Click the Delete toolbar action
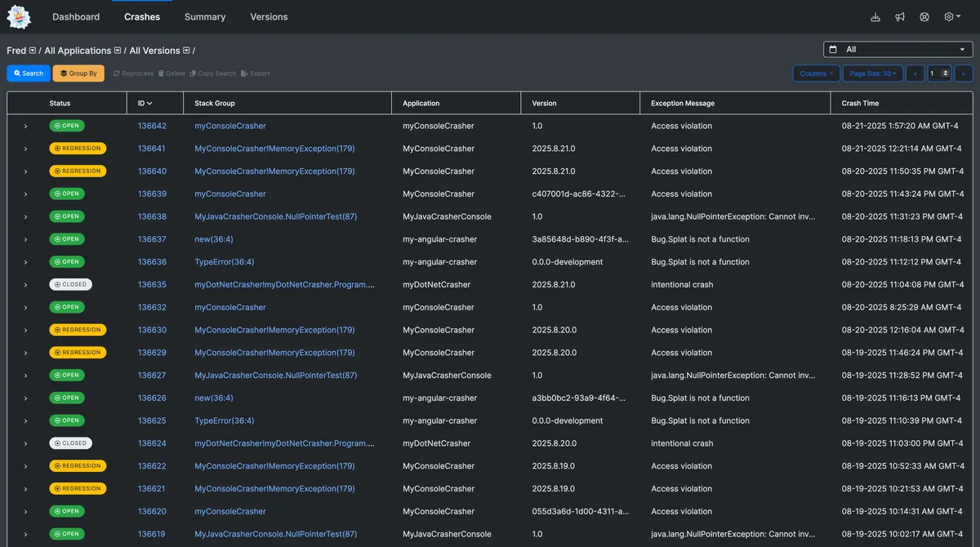Image resolution: width=980 pixels, height=547 pixels. (x=171, y=73)
